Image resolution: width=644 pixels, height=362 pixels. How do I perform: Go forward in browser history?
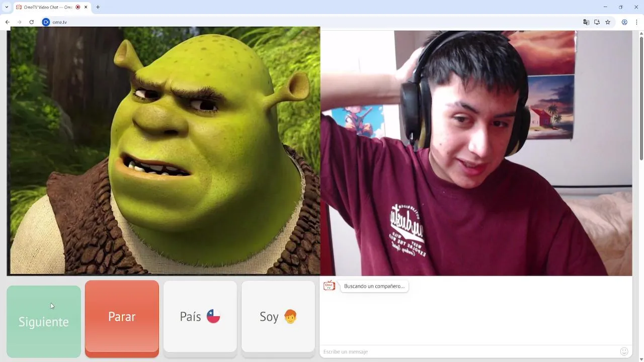coord(19,22)
